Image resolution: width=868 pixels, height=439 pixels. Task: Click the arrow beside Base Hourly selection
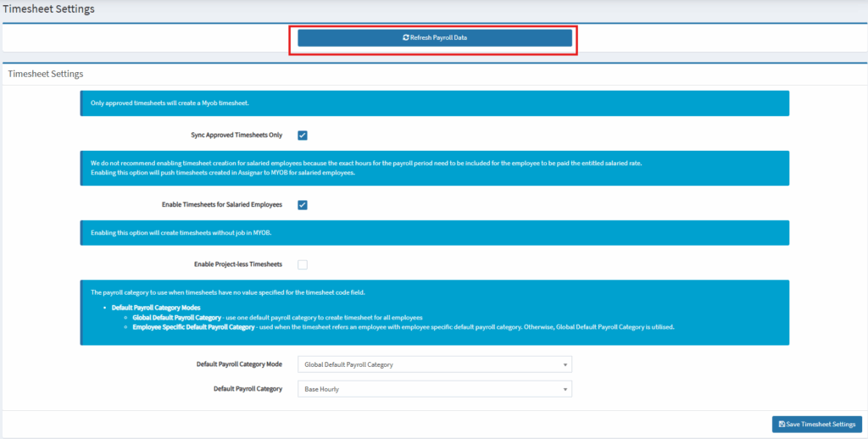click(565, 390)
